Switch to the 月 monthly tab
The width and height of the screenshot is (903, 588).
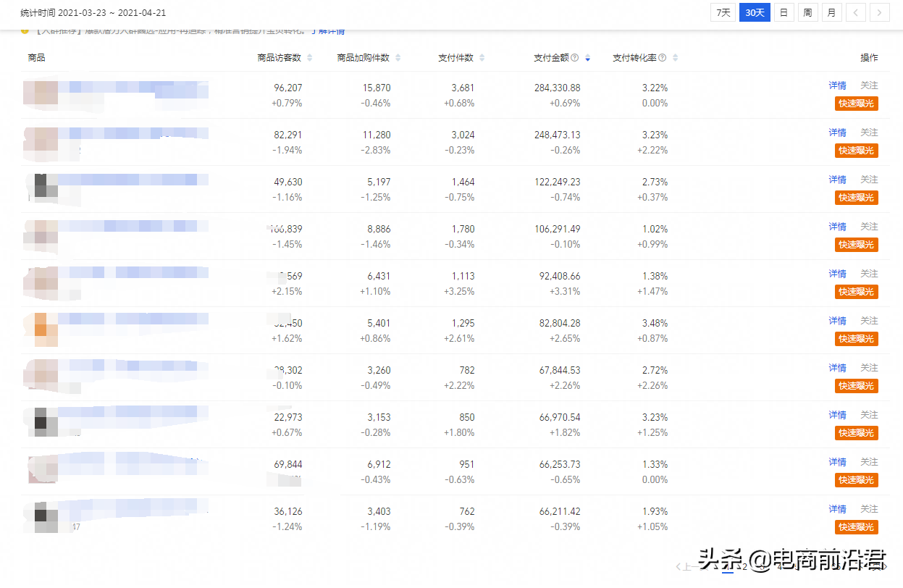click(831, 12)
